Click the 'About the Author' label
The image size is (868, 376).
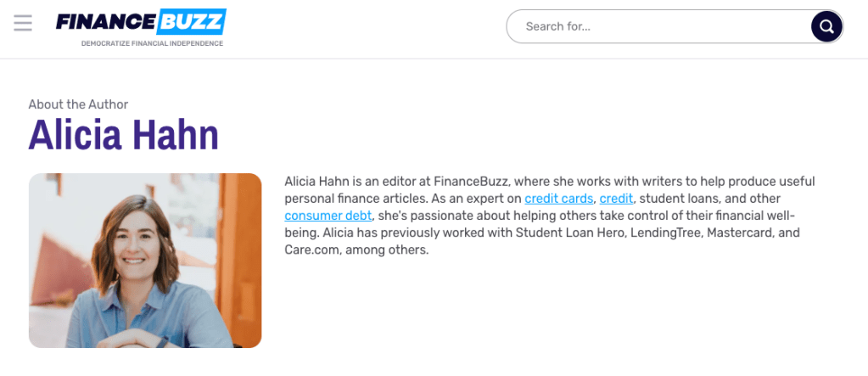[x=78, y=104]
